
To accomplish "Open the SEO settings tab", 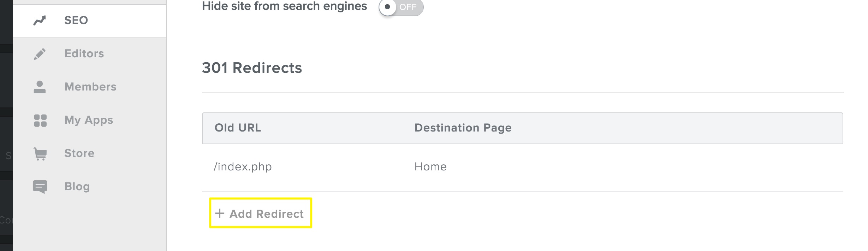I will click(x=76, y=21).
